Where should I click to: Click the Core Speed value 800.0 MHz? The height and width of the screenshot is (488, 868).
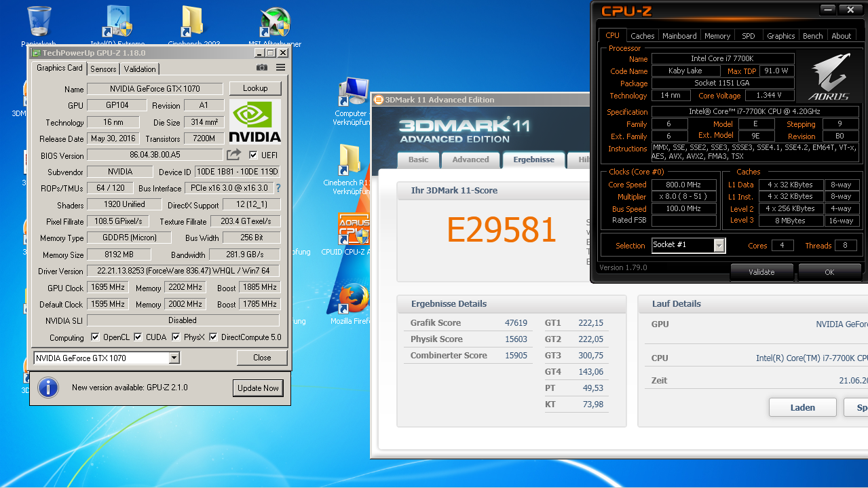tap(684, 185)
